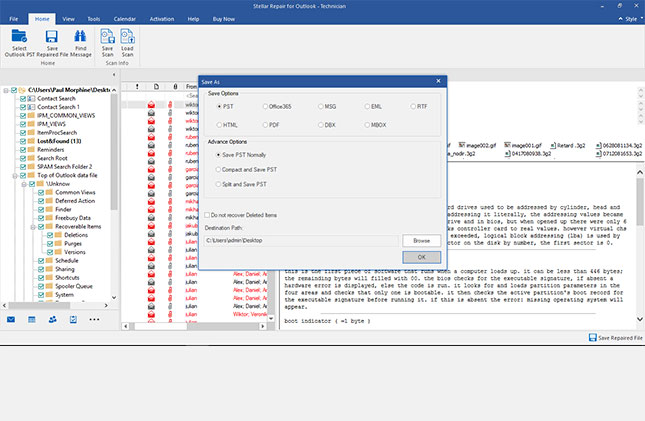645x421 pixels.
Task: Click Save Repaired File in status bar
Action: click(x=615, y=337)
